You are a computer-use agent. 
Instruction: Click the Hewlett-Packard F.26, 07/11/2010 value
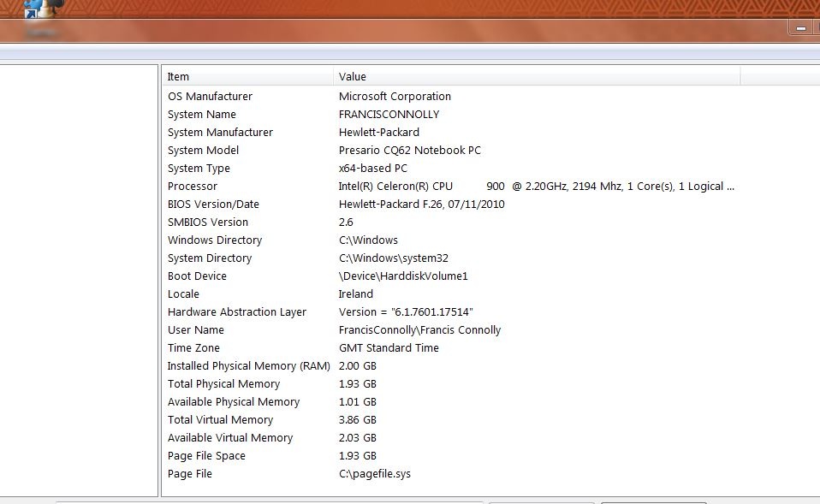pyautogui.click(x=421, y=204)
